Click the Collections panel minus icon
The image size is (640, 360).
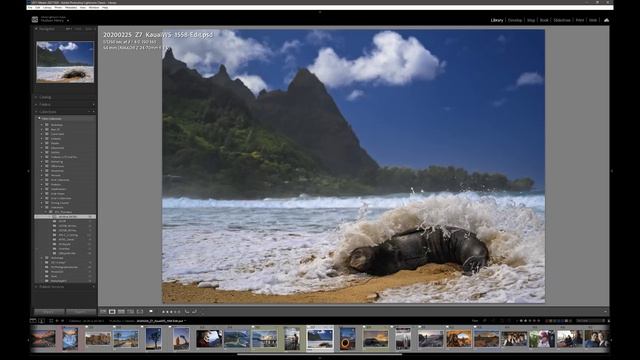[x=89, y=111]
